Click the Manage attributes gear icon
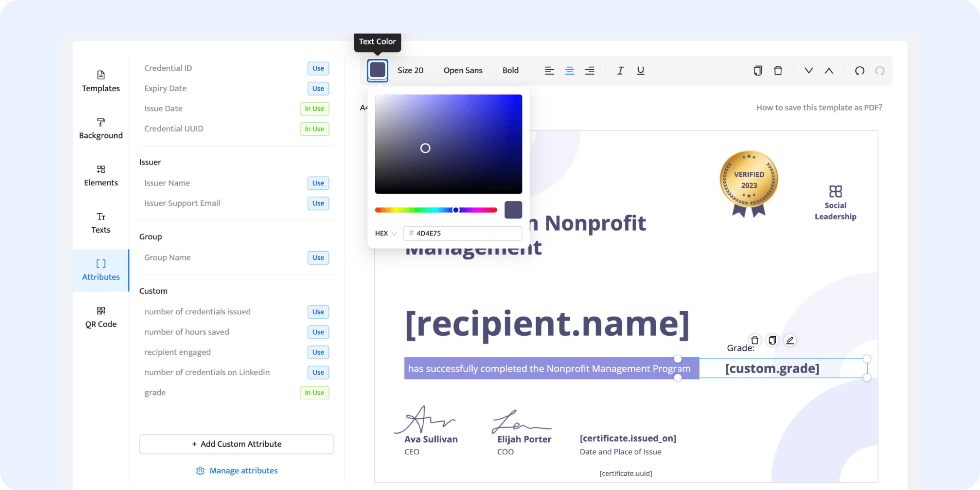980x490 pixels. [x=200, y=471]
